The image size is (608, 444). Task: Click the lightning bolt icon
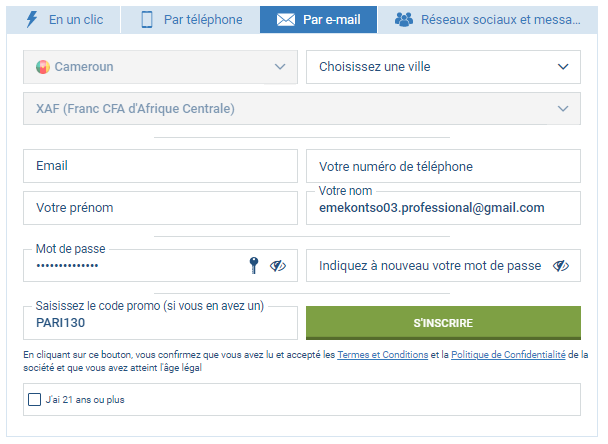coord(32,19)
